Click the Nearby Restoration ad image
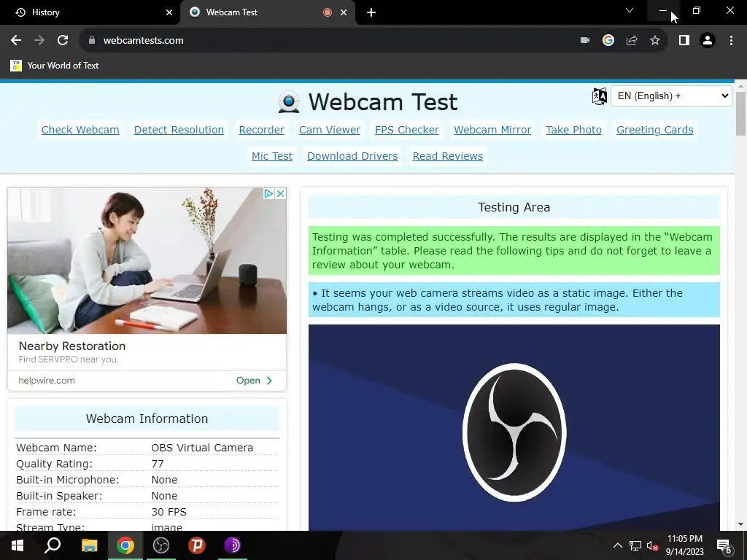Viewport: 747px width, 560px height. point(147,260)
